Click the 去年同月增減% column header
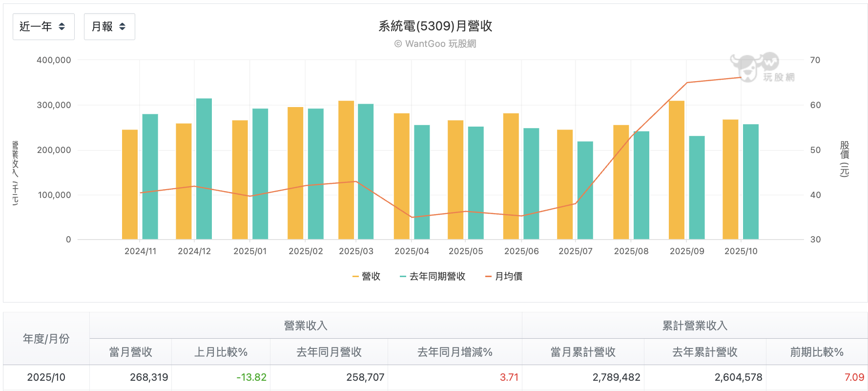 click(x=455, y=352)
